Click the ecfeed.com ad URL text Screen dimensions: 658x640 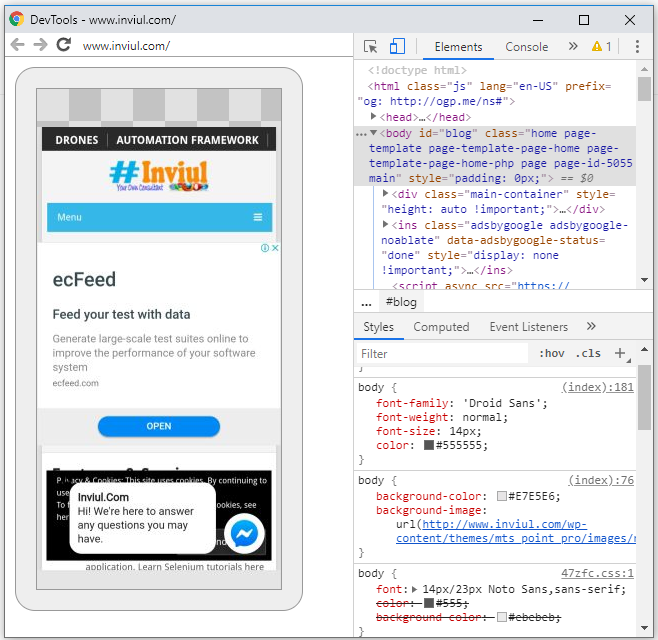76,383
